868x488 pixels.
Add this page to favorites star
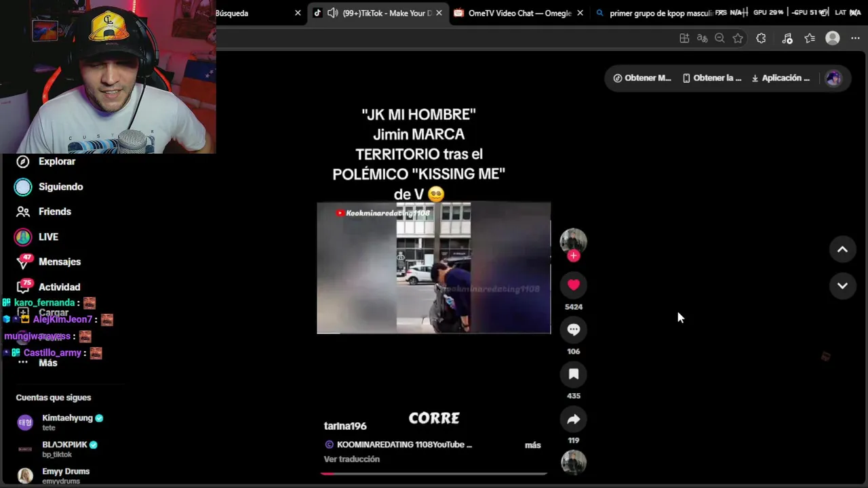tap(738, 39)
